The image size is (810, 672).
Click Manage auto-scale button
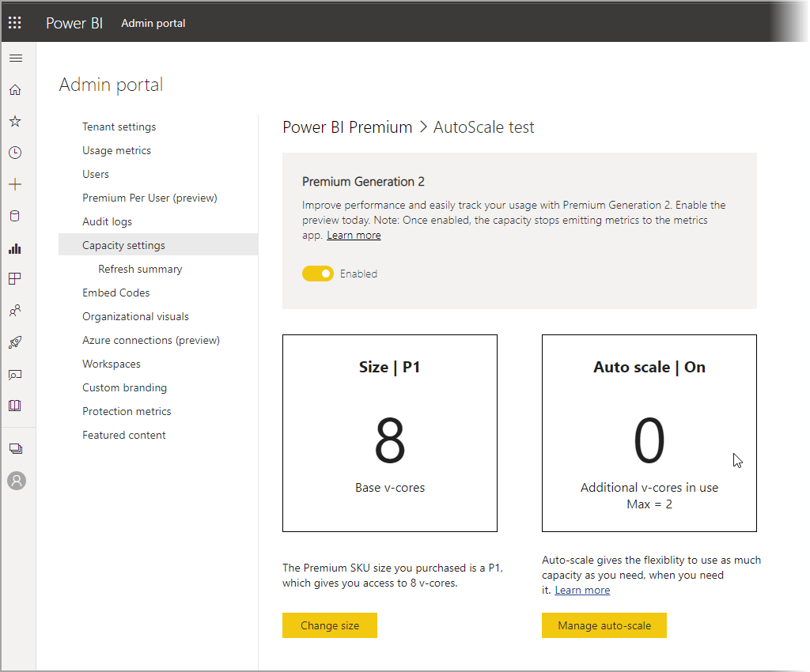point(604,625)
